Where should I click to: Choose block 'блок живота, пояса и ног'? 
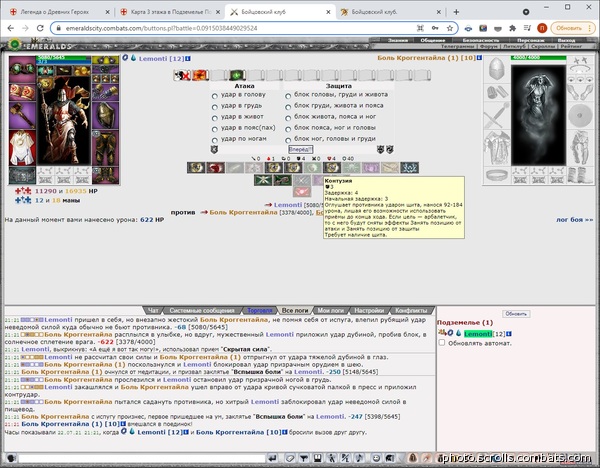pyautogui.click(x=288, y=118)
